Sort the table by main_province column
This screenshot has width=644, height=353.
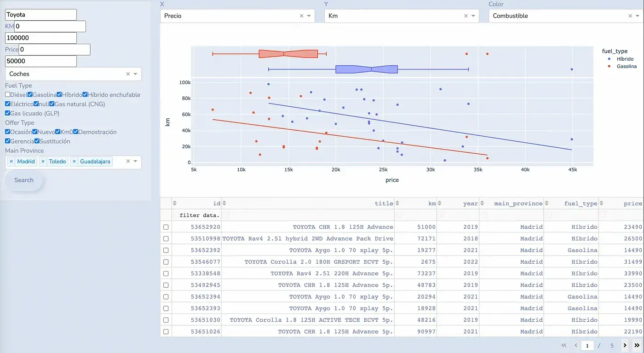coord(482,203)
